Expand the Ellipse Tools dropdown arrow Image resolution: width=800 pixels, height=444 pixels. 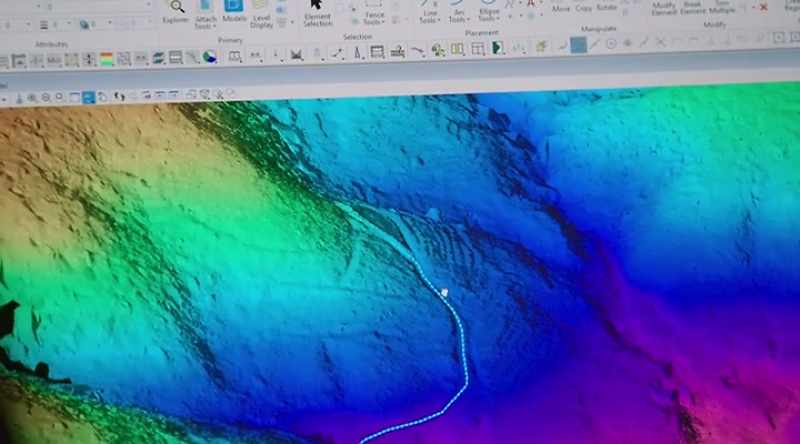497,19
